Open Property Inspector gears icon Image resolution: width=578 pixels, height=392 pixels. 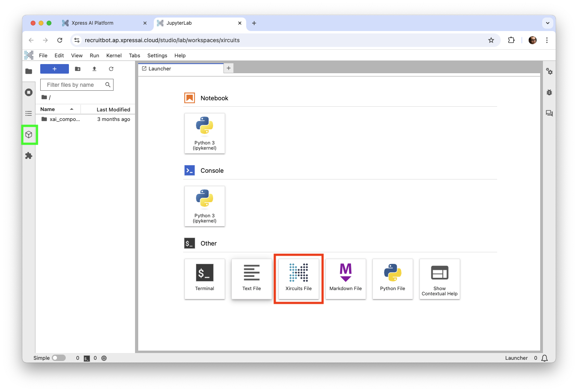point(549,71)
